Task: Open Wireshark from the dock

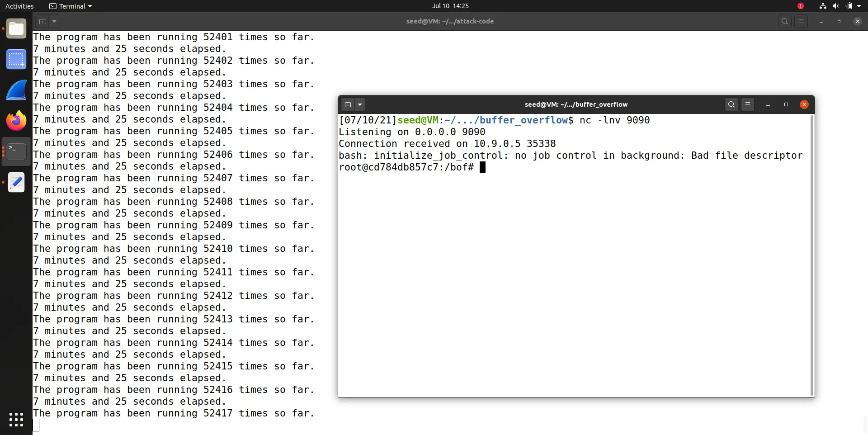Action: [x=16, y=90]
